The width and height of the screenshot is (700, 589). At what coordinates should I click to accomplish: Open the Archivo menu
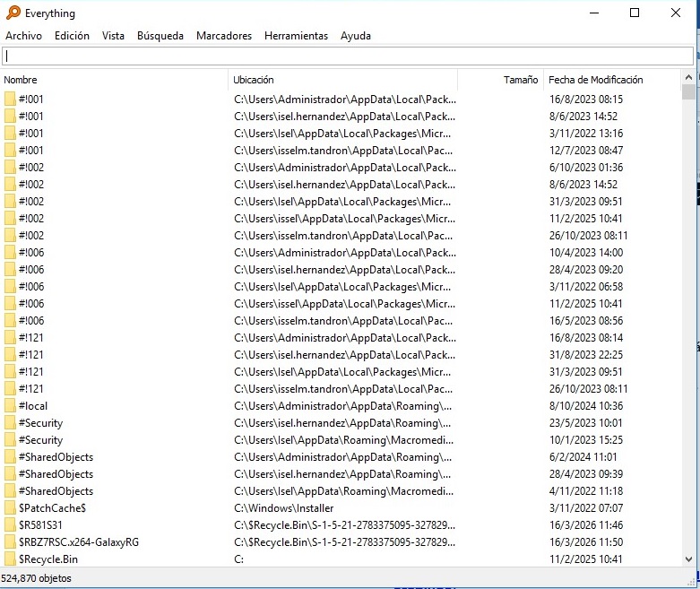click(x=23, y=36)
